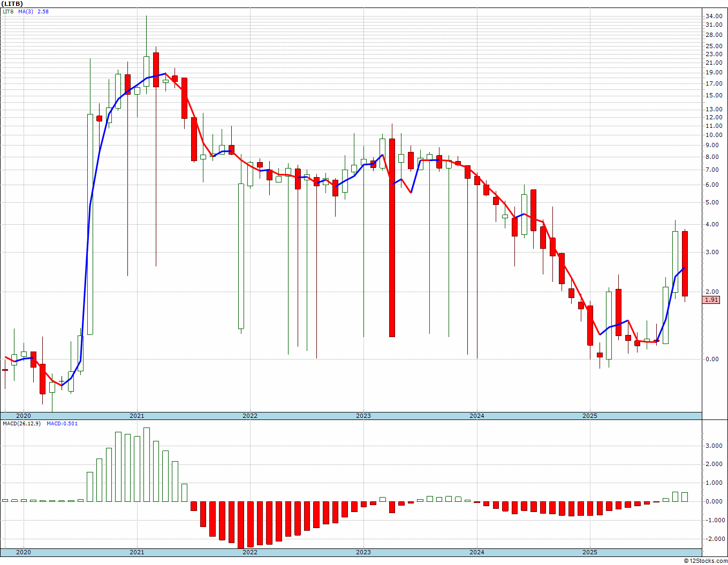Click 2020 on the MACD panel time axis

24,552
